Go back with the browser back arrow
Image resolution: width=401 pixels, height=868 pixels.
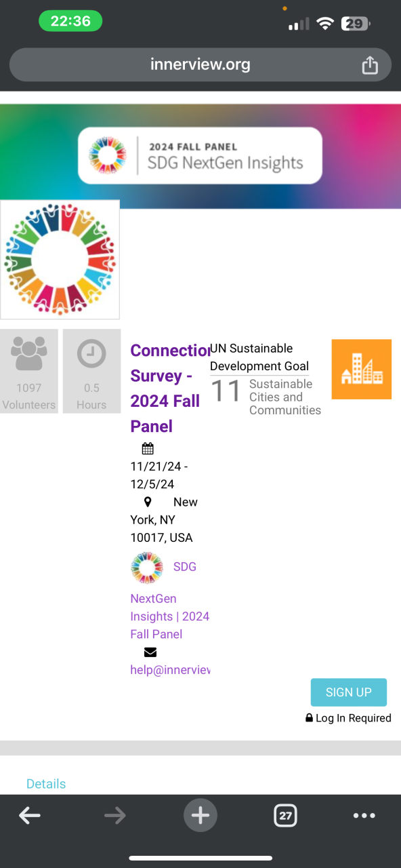(30, 816)
